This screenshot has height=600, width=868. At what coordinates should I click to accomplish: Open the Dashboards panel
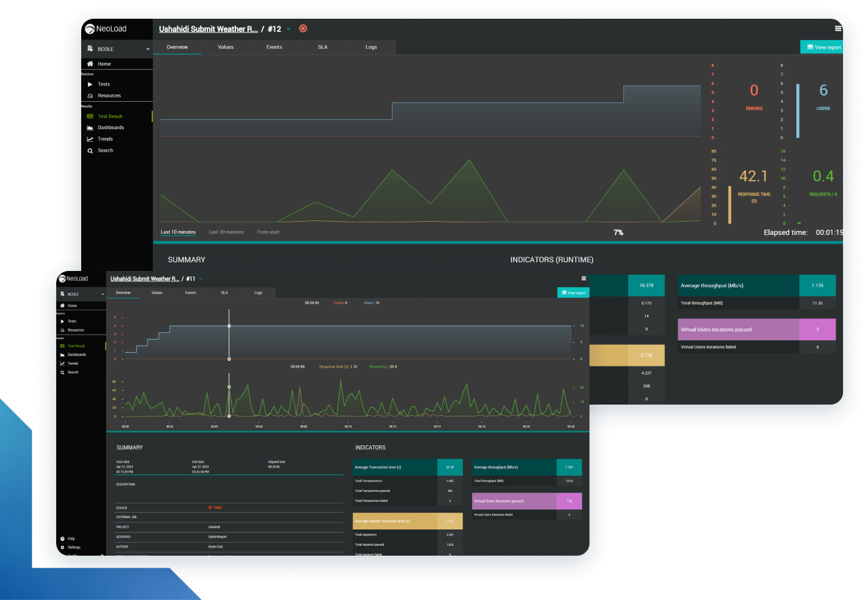point(110,127)
